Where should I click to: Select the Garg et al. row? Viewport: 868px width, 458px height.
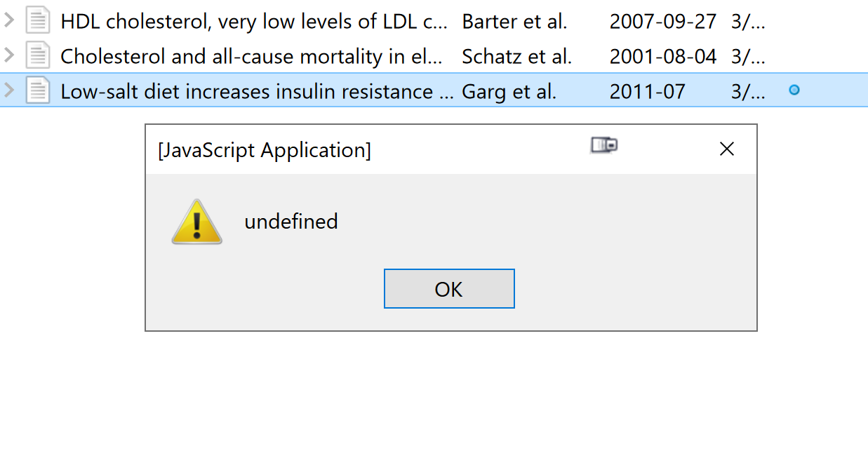[x=281, y=90]
